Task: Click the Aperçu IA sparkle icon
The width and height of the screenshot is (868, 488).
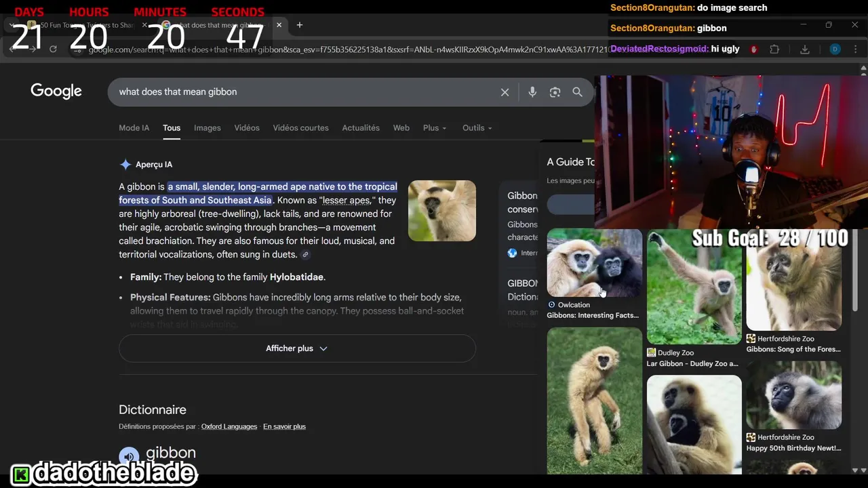Action: (125, 165)
